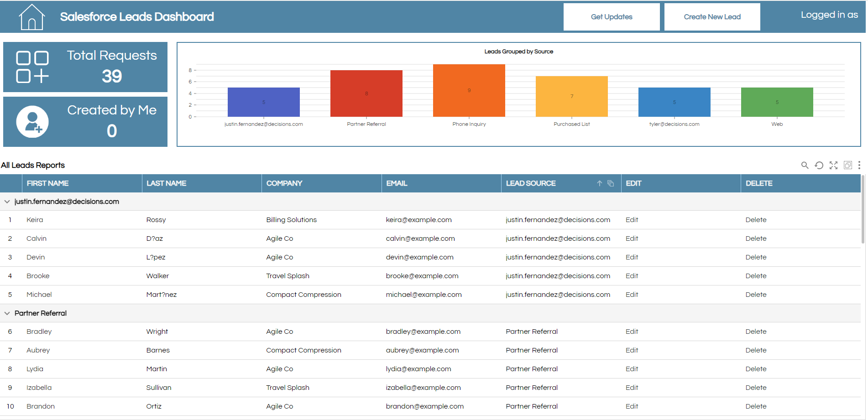The width and height of the screenshot is (868, 420).
Task: Click Travel Splash in Brooke's row
Action: pyautogui.click(x=288, y=276)
